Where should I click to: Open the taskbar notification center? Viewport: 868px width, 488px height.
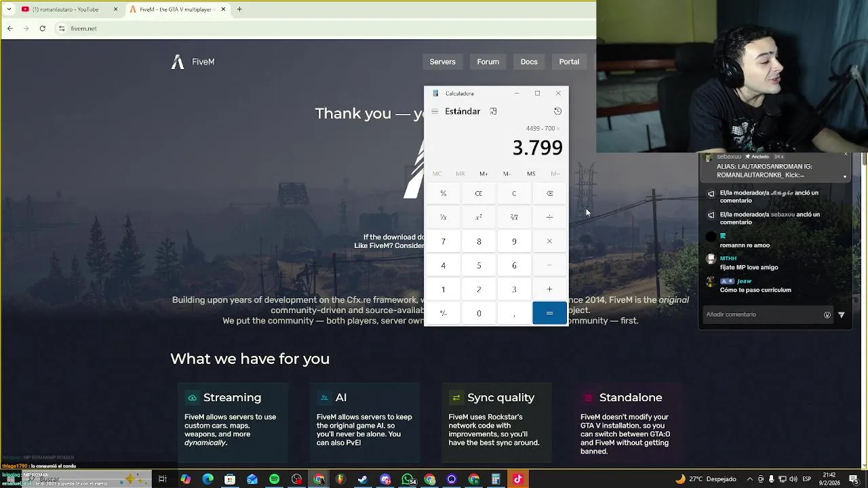pos(854,479)
